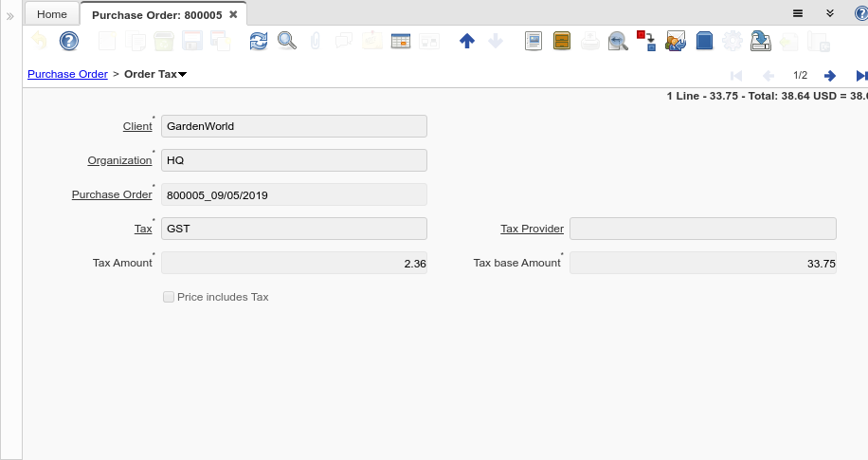Expand the header double-chevron menu
Image resolution: width=868 pixels, height=460 pixels.
click(x=829, y=13)
